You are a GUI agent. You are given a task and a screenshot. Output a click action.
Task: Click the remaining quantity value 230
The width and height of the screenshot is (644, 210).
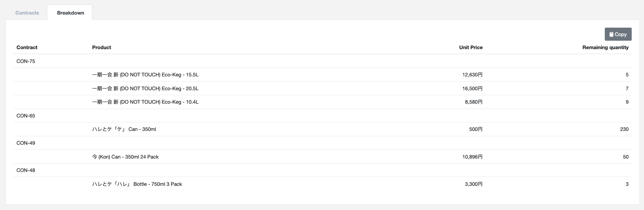[x=624, y=129]
